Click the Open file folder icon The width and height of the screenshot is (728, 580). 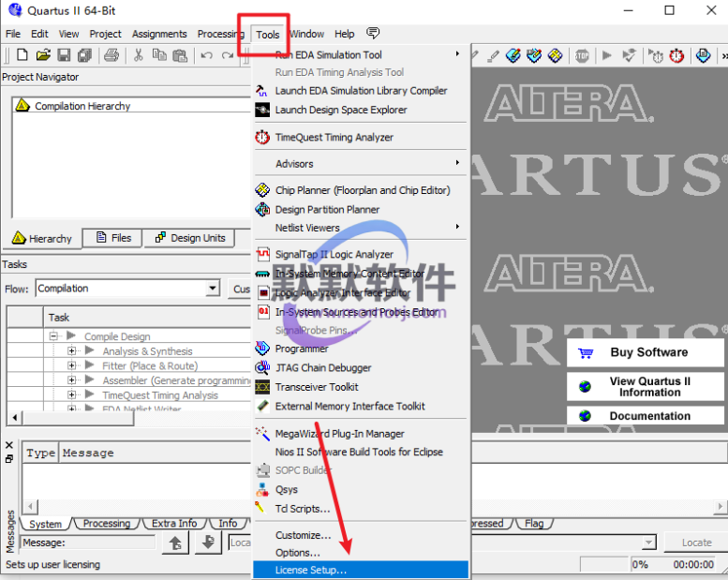click(x=43, y=55)
